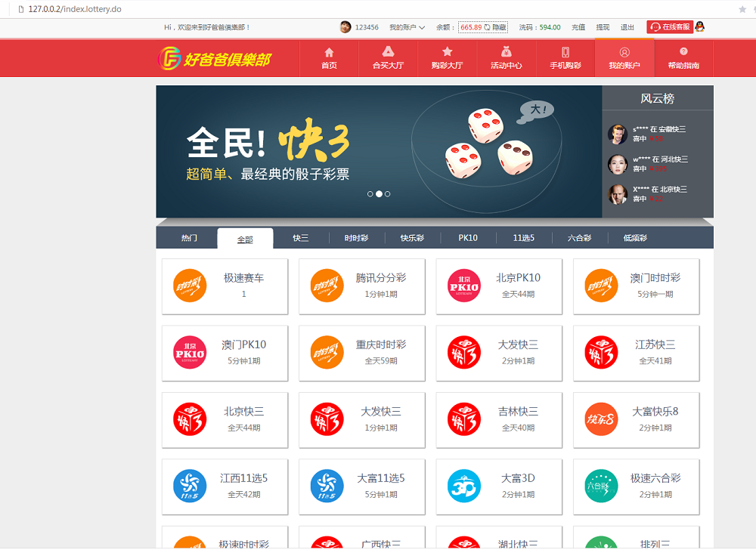This screenshot has width=756, height=553.
Task: Click the 极速赛车 lottery icon
Action: pyautogui.click(x=190, y=286)
